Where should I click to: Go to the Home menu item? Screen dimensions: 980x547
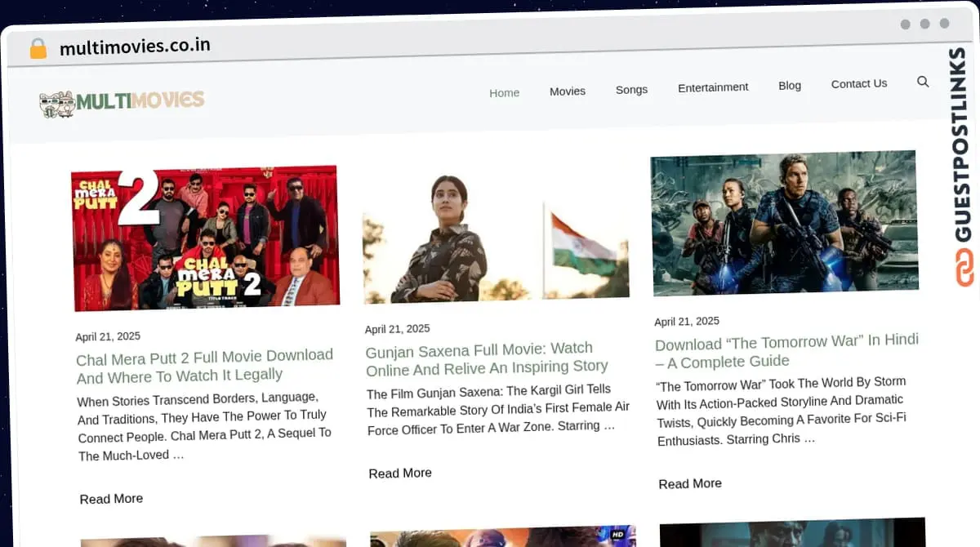point(504,92)
